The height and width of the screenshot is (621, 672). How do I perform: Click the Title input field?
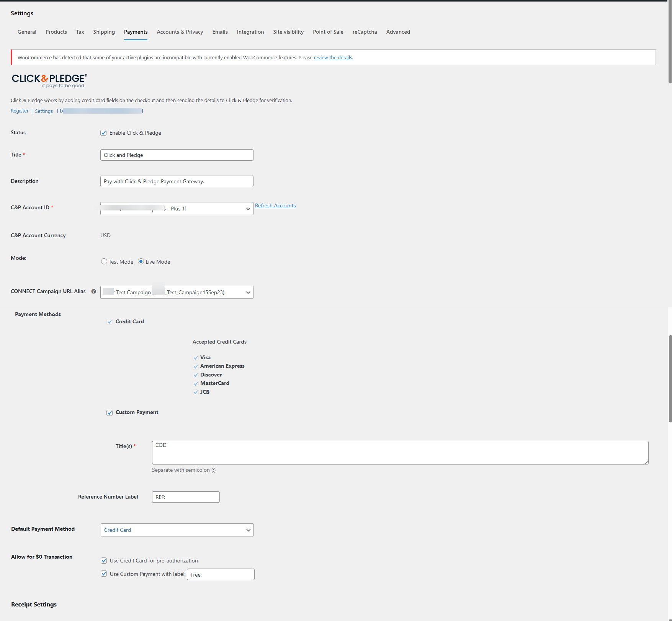point(177,155)
